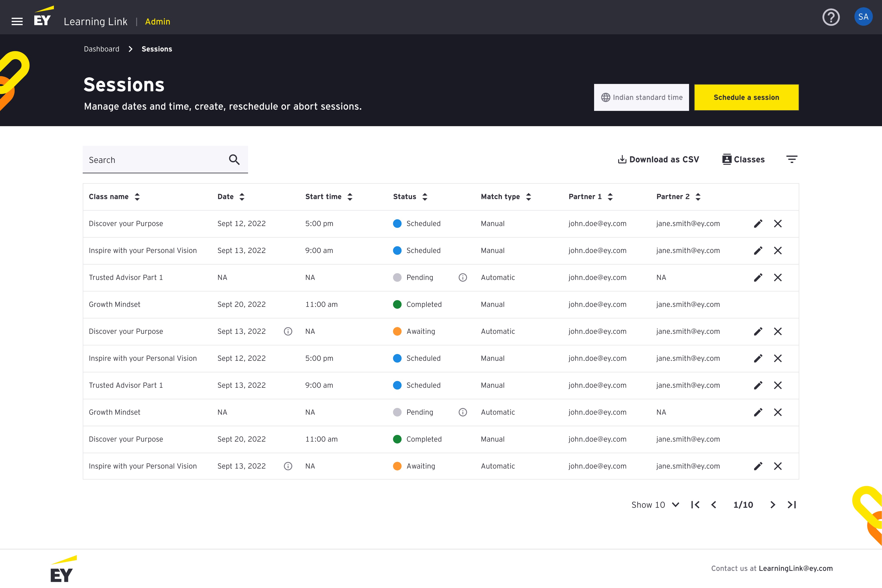Open the filter list icon

[791, 159]
